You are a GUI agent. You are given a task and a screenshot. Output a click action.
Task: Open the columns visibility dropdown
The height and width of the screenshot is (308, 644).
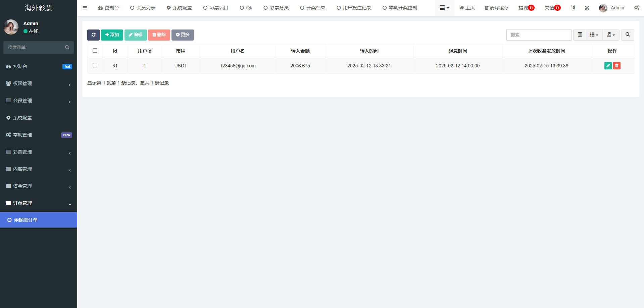[x=594, y=35]
